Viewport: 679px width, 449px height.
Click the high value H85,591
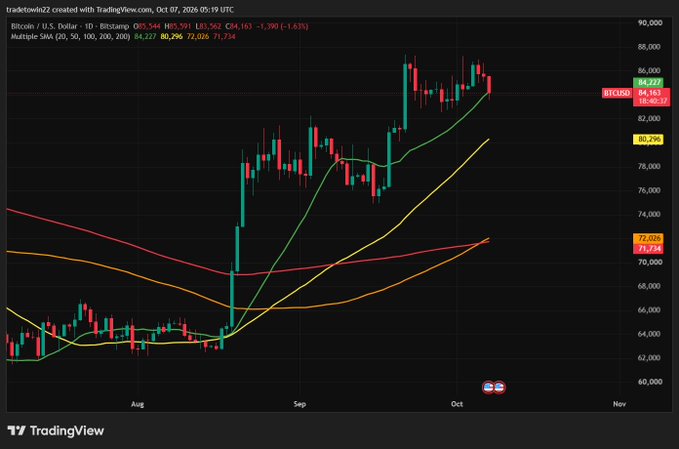point(178,26)
